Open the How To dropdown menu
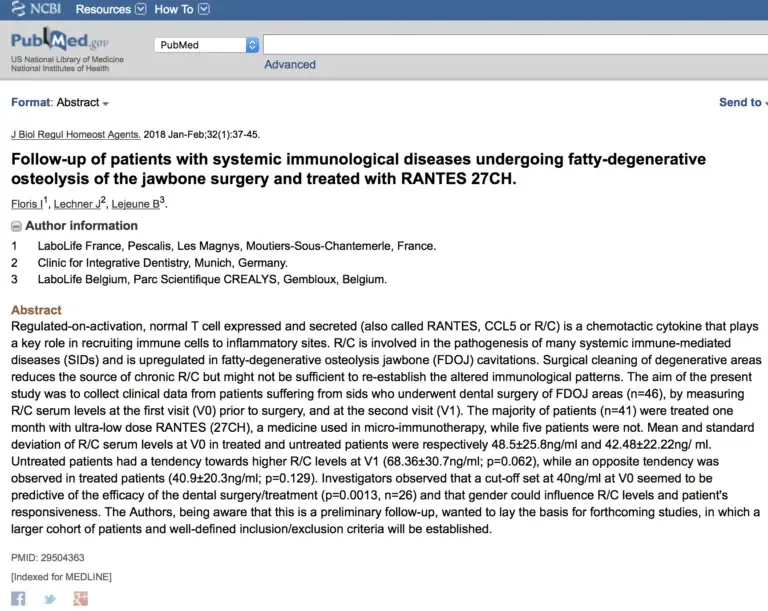This screenshot has width=768, height=611. click(182, 9)
